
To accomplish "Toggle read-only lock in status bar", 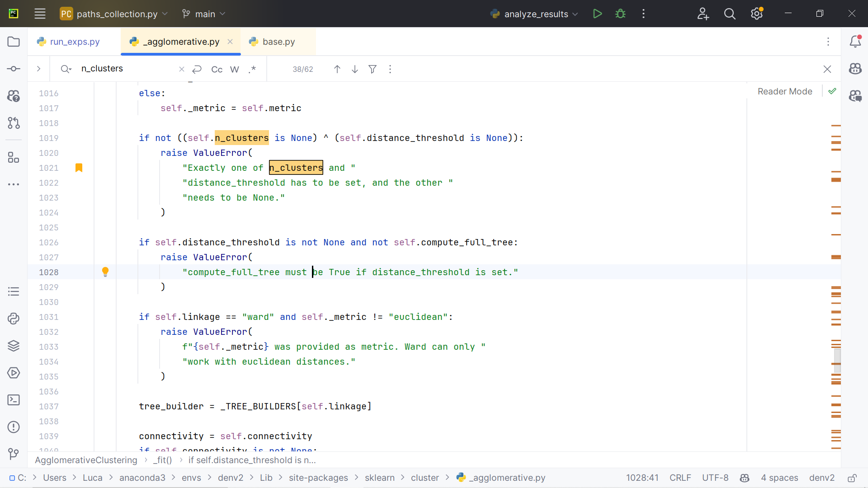I will pos(852,478).
